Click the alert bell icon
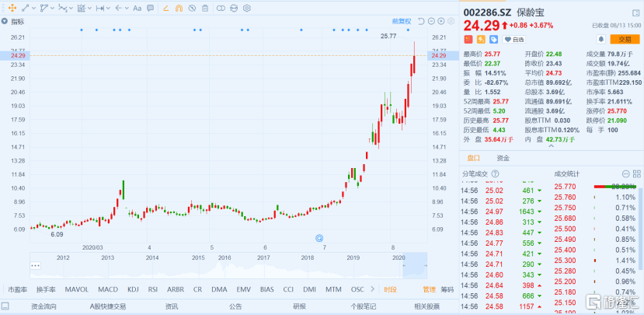The width and height of the screenshot is (644, 315). 600,39
